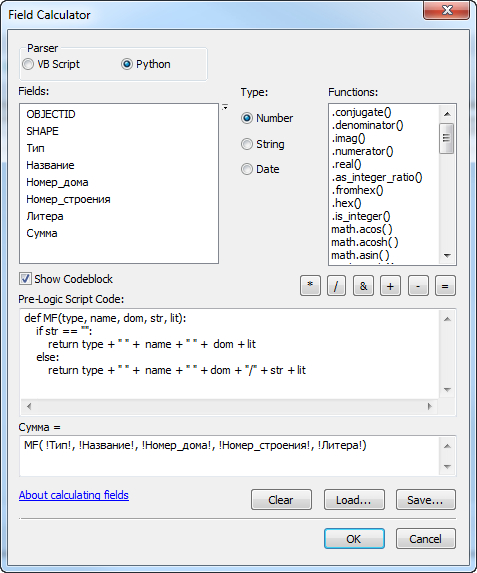Uncheck the Show Codeblock checkbox

coord(25,279)
